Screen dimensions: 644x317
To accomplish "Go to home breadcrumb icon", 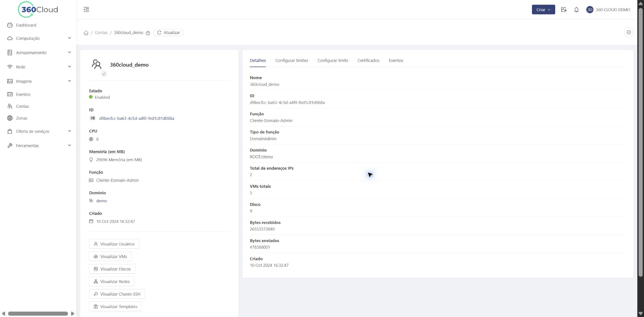I will [86, 33].
